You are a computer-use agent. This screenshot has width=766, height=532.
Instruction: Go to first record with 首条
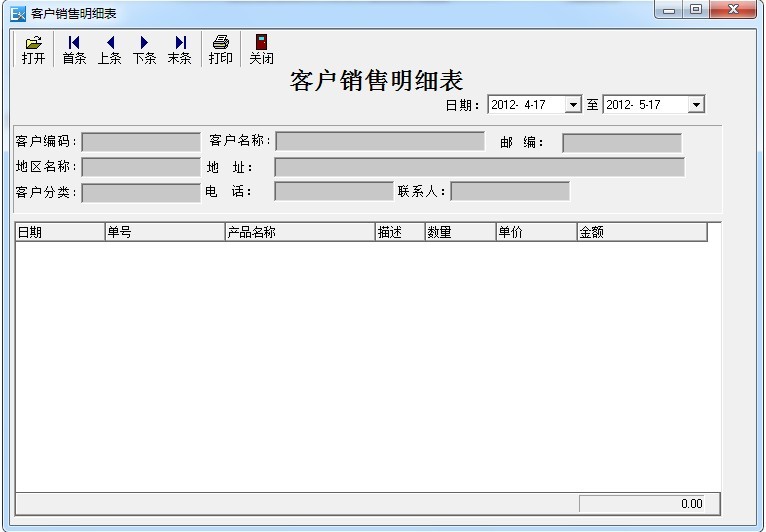(x=74, y=49)
